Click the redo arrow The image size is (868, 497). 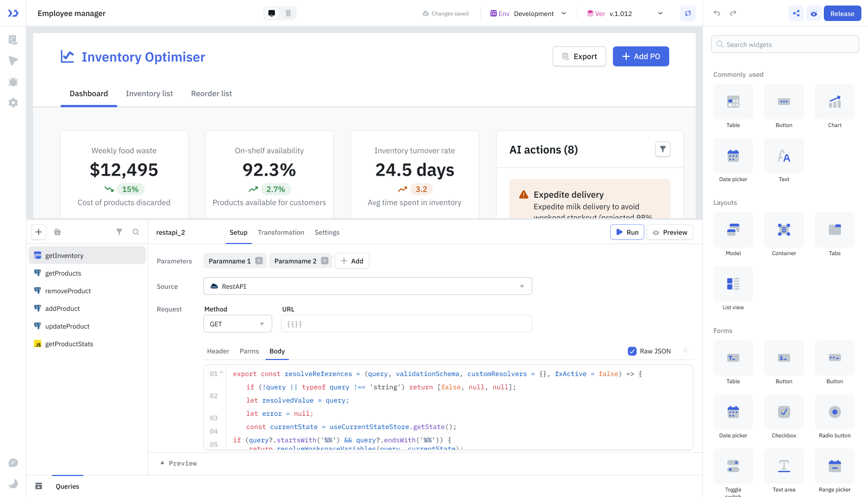[x=733, y=13]
